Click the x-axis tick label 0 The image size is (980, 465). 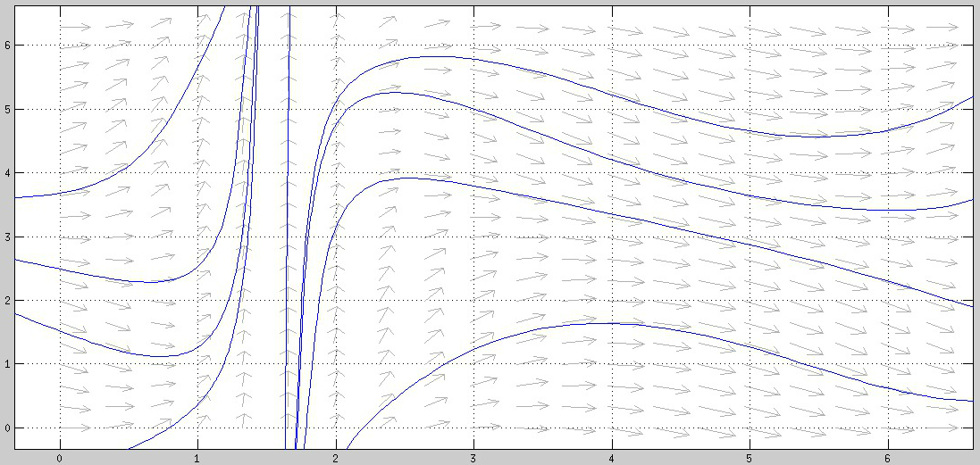(x=59, y=458)
